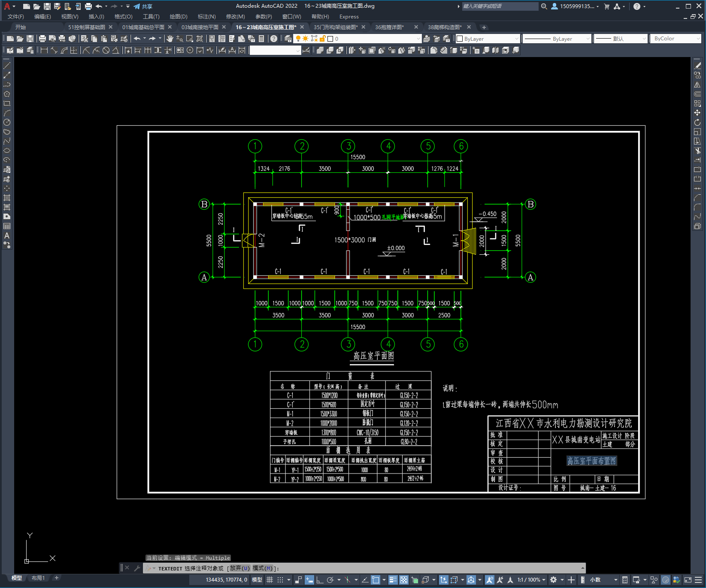Add a new drawing tab with plus button
The image size is (706, 588).
[x=484, y=27]
